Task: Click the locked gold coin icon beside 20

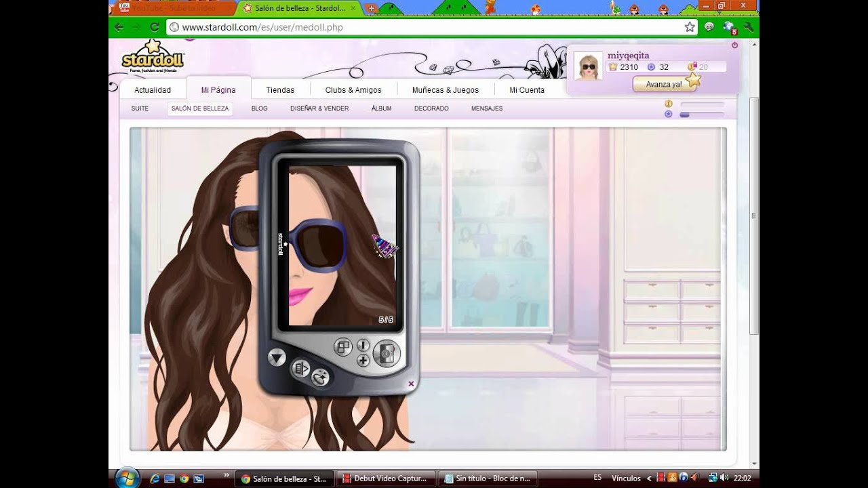Action: pos(692,66)
